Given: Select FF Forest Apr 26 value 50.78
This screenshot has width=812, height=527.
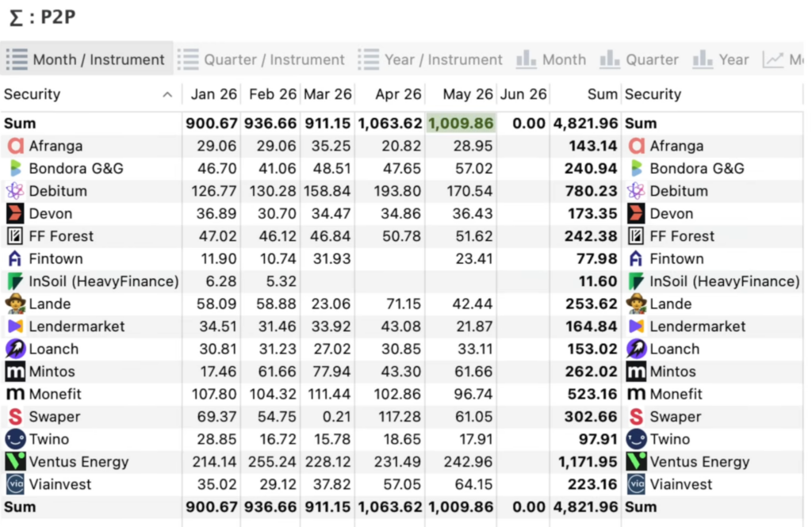Looking at the screenshot, I should click(401, 237).
